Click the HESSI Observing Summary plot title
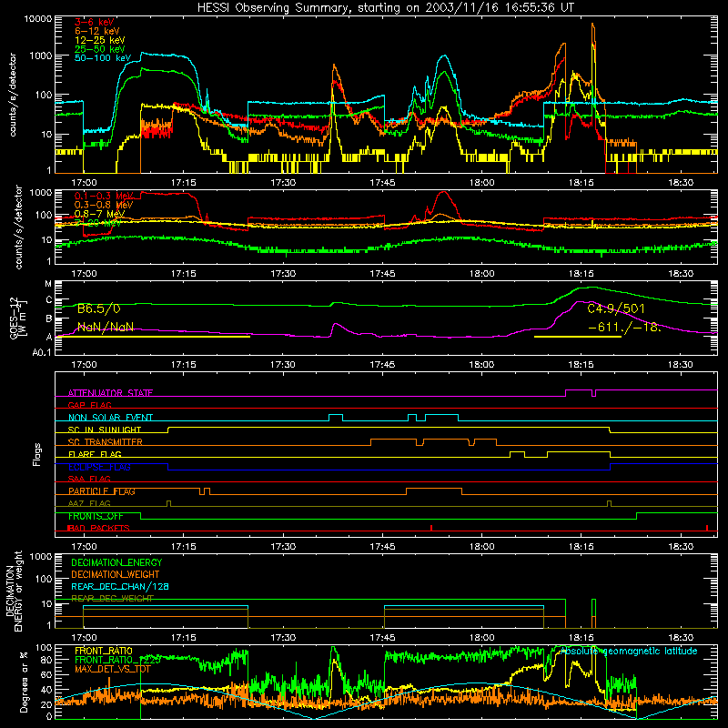The height and width of the screenshot is (728, 728). point(386,8)
